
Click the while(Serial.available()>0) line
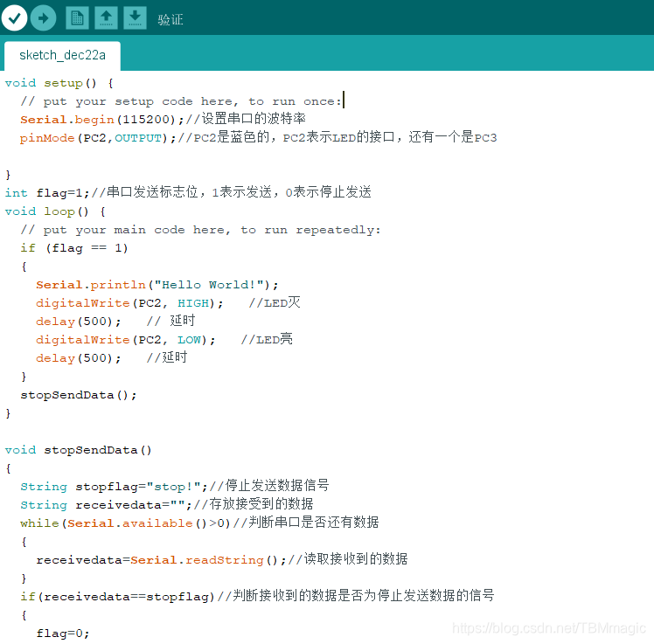click(x=199, y=523)
